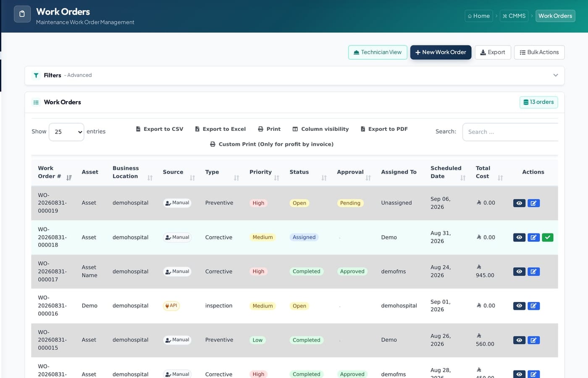Screen dimensions: 588x378
Task: View details of work order 000019
Action: 519,203
